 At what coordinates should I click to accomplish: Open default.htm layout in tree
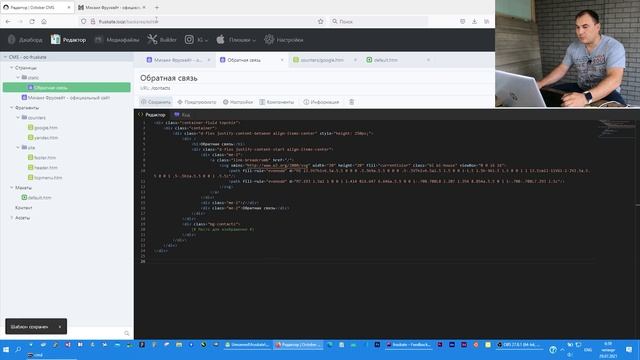(x=37, y=198)
